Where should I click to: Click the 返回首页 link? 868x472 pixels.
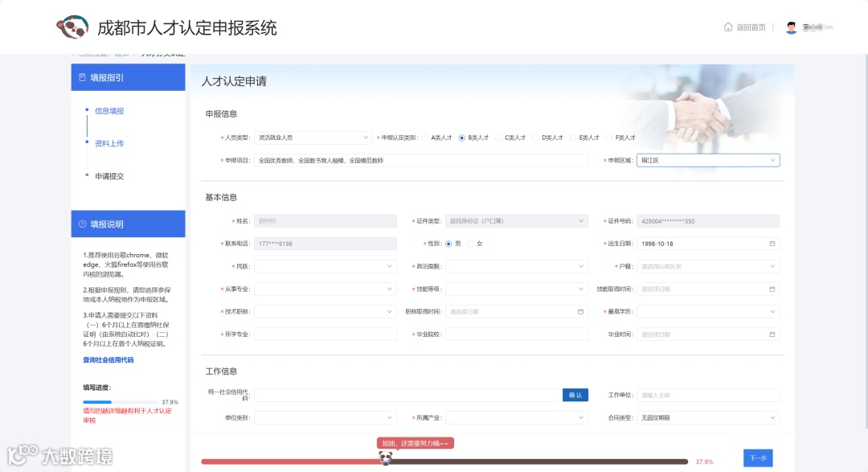(x=751, y=27)
